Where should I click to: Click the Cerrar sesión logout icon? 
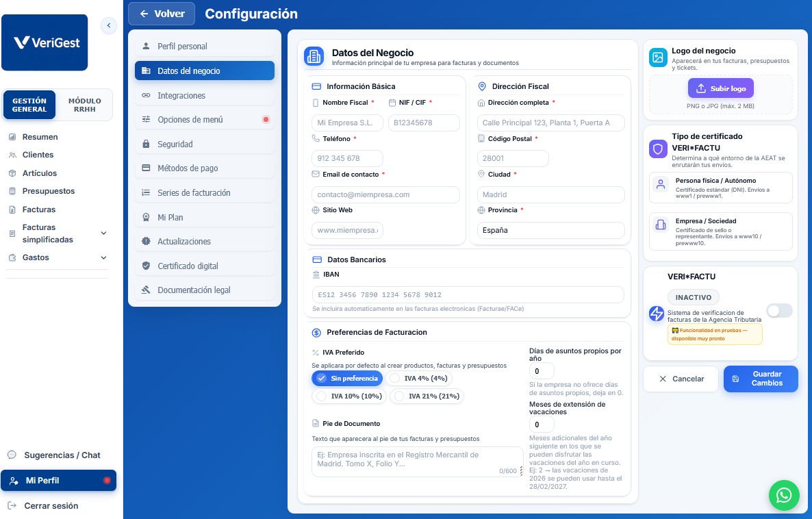12,505
